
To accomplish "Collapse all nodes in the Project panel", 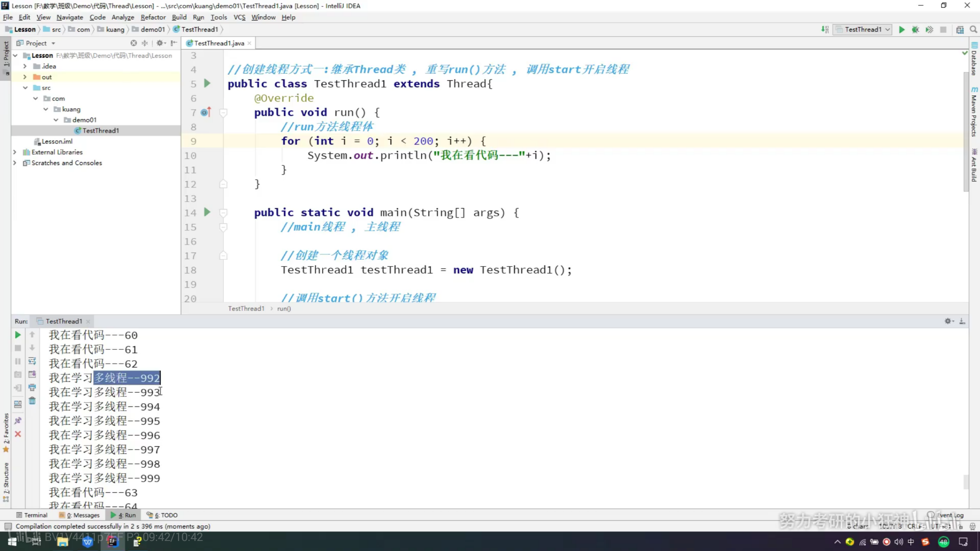I will 145,43.
